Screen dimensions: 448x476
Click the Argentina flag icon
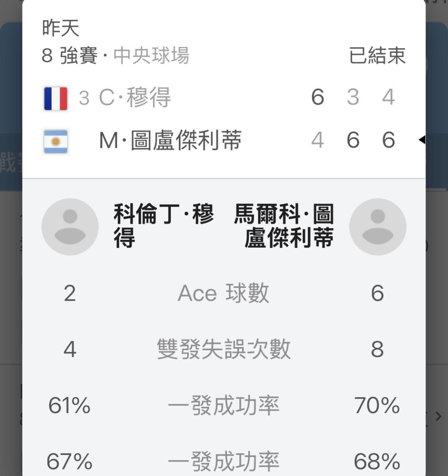[56, 141]
